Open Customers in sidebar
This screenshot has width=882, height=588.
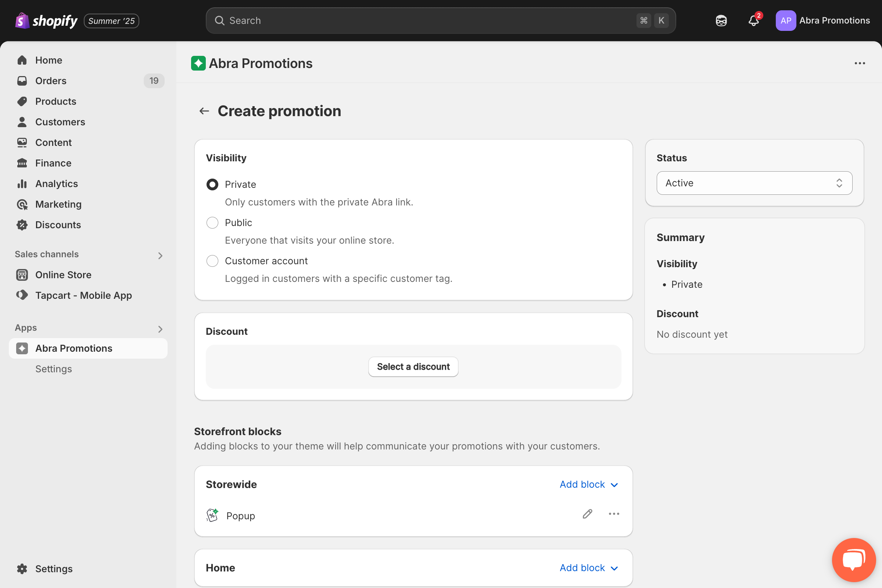coord(88,122)
